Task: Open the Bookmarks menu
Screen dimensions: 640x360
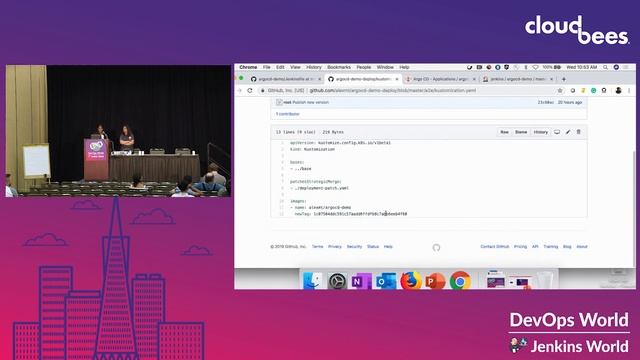Action: [339, 67]
